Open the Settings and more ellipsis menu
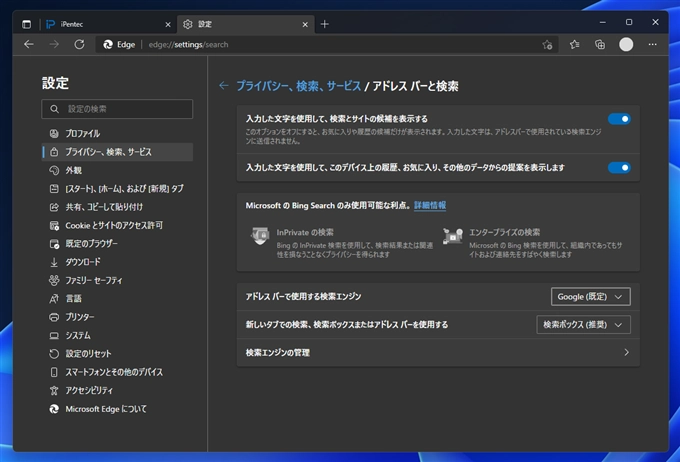This screenshot has width=680, height=462. [x=652, y=44]
